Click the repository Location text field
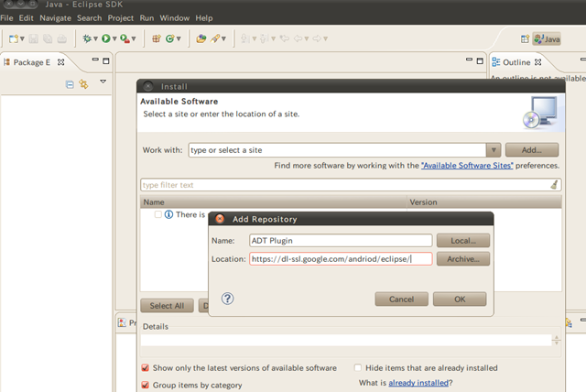586x392 pixels. point(340,259)
